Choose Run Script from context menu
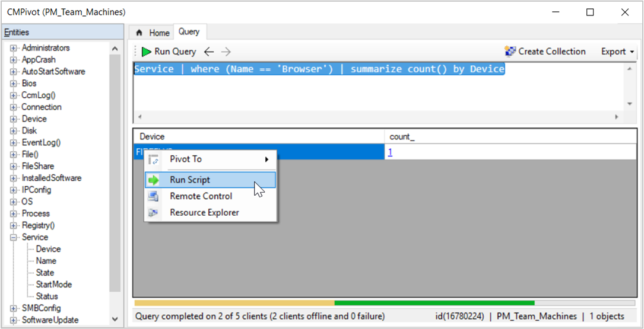 pyautogui.click(x=210, y=180)
